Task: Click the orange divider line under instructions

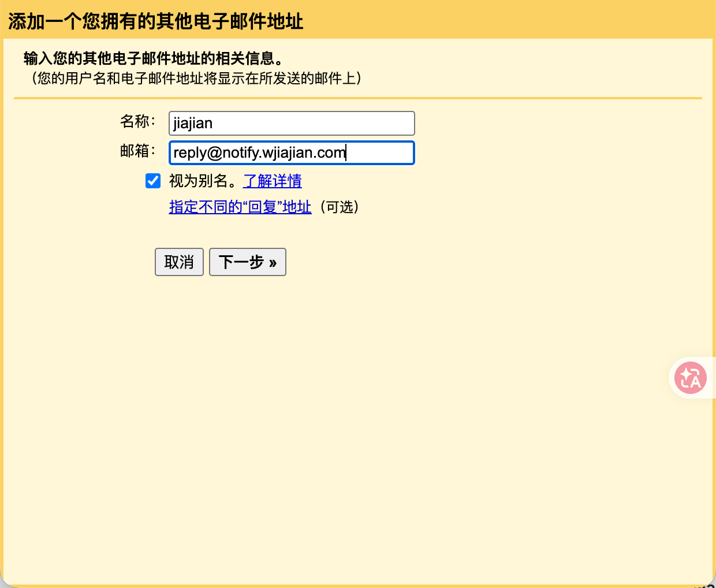Action: [358, 98]
